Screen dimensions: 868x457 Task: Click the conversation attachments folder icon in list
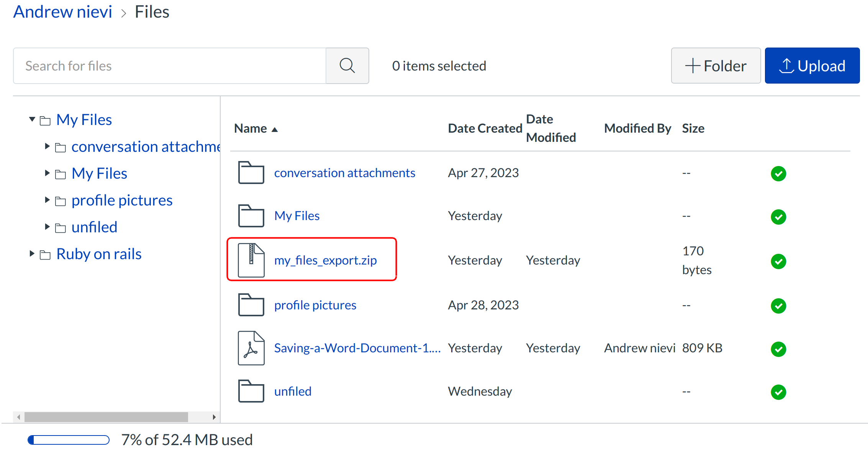[251, 173]
